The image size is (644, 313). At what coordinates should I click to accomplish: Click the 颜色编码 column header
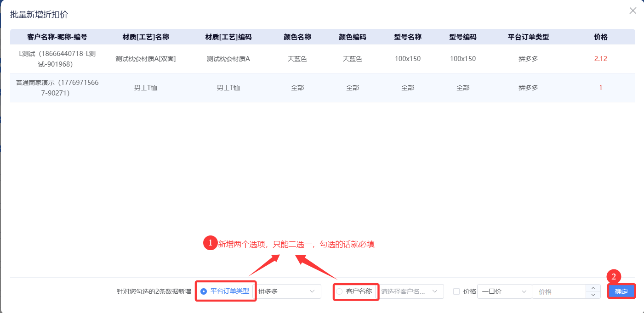(353, 37)
